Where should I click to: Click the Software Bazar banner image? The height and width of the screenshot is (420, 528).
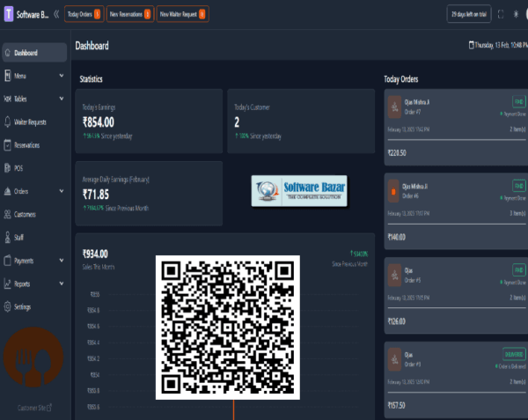pos(299,191)
